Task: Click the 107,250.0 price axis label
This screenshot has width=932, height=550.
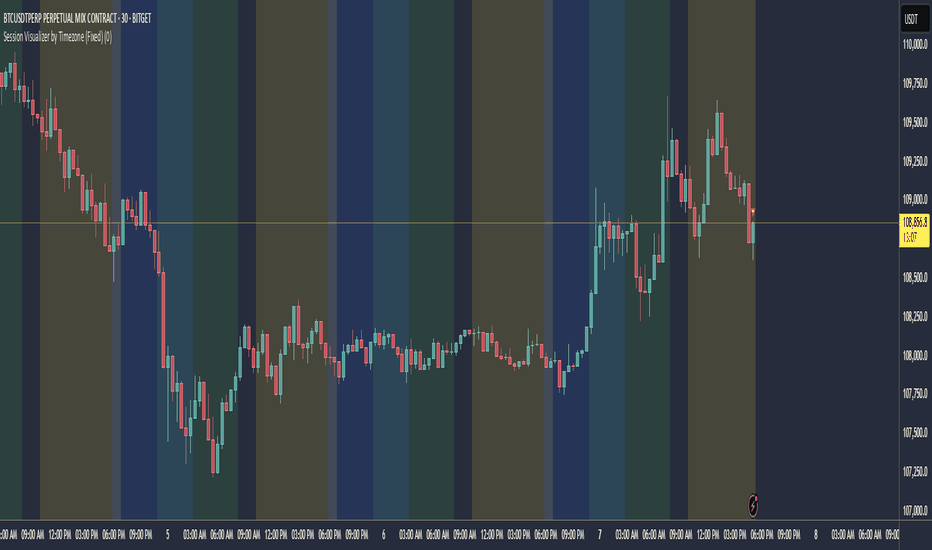Action: [915, 472]
